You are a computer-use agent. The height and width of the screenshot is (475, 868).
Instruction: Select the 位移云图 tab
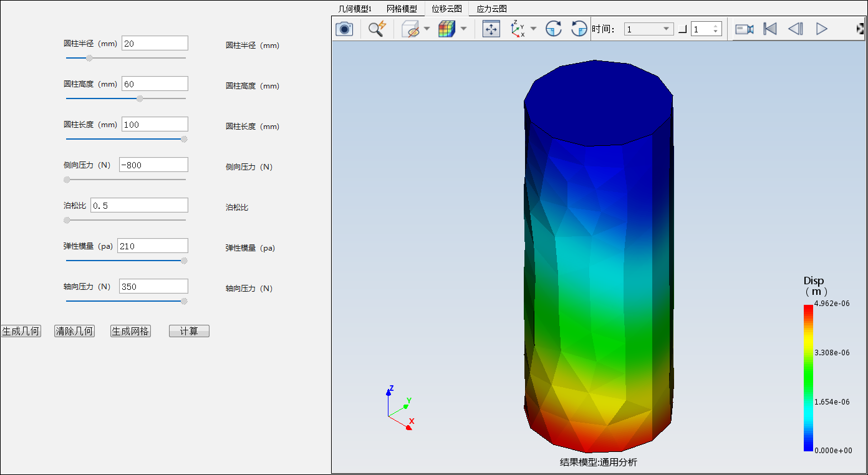point(447,9)
